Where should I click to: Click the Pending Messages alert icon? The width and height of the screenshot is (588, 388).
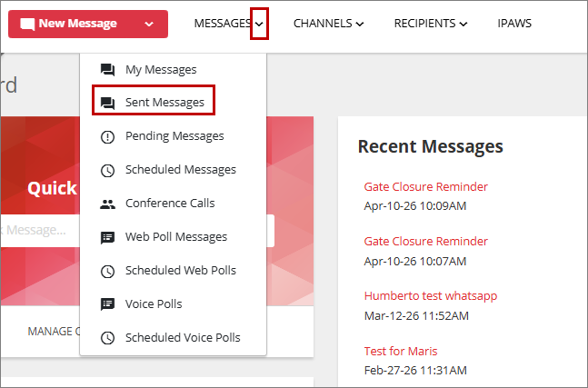pyautogui.click(x=107, y=137)
